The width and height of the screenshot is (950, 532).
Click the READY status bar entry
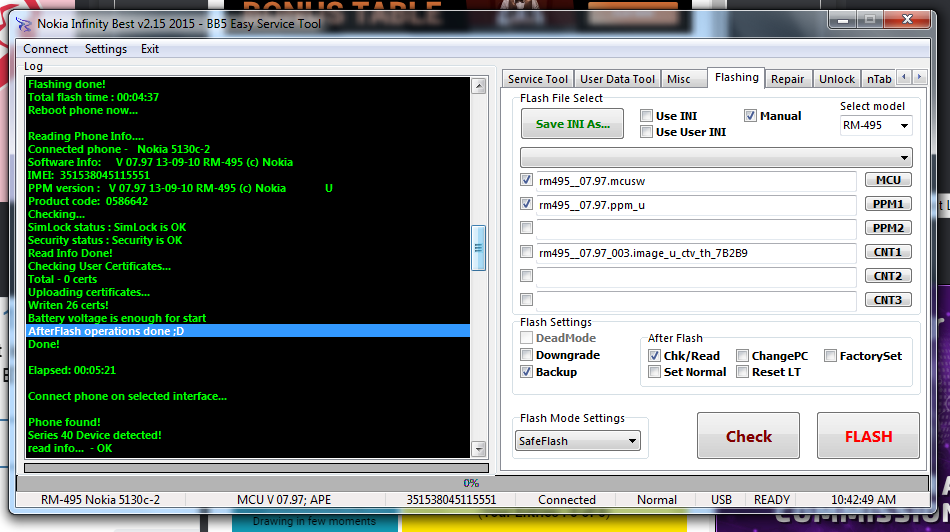coord(771,500)
